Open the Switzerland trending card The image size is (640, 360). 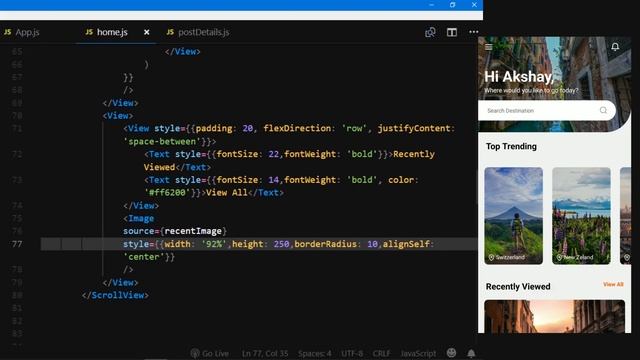tap(513, 216)
